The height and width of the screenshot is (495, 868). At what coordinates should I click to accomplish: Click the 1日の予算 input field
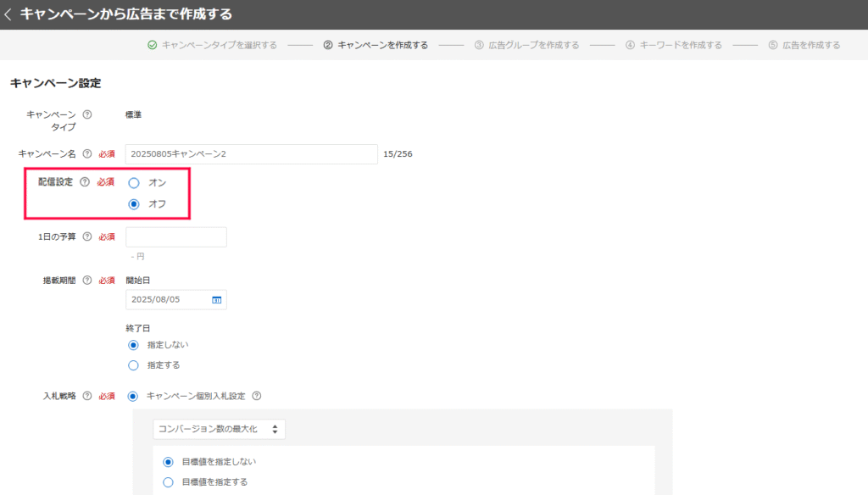pyautogui.click(x=175, y=237)
